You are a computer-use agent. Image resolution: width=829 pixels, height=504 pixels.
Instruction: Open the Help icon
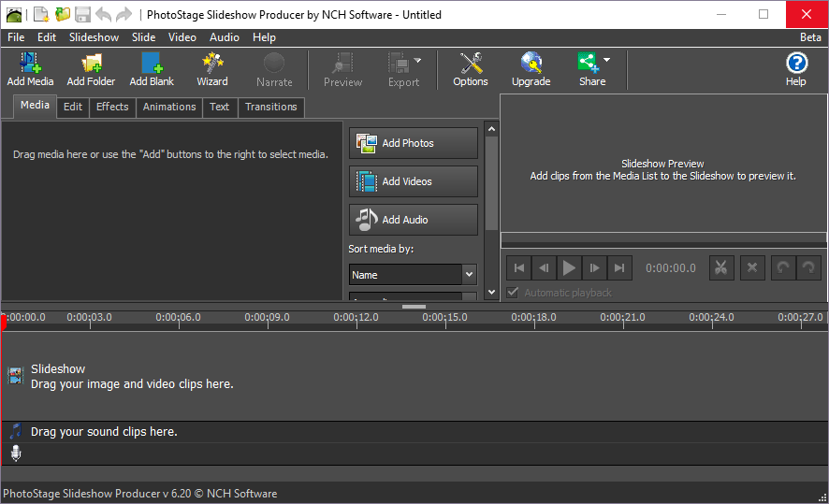[x=795, y=64]
